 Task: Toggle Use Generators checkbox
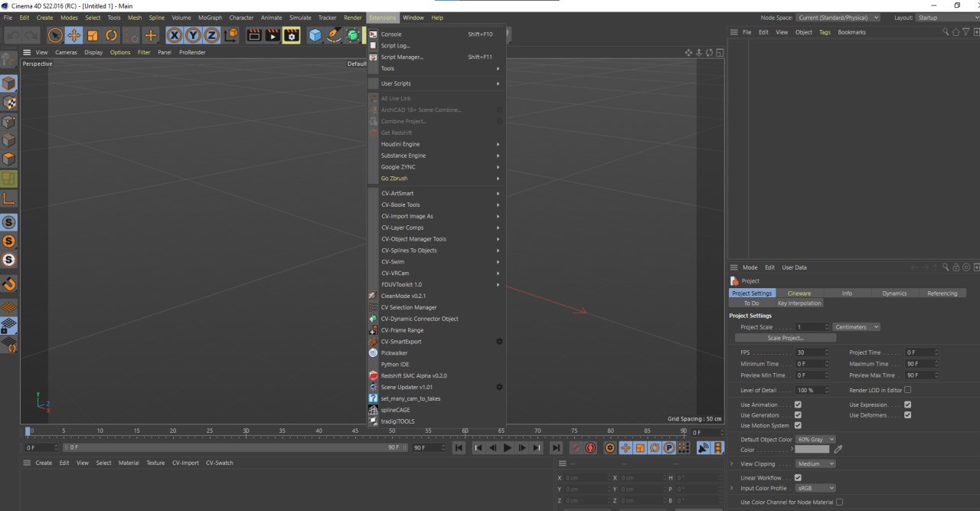click(798, 415)
